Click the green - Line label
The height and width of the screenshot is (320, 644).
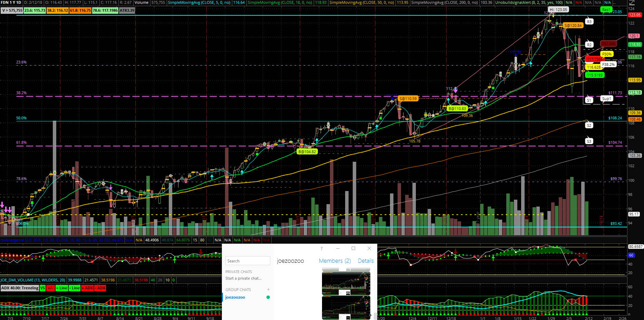click(75, 288)
